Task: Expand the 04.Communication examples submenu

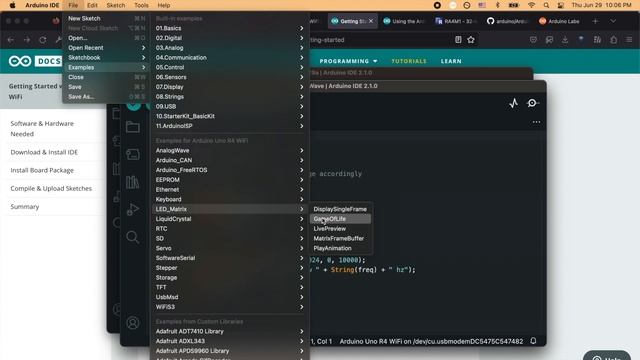Action: pos(229,58)
